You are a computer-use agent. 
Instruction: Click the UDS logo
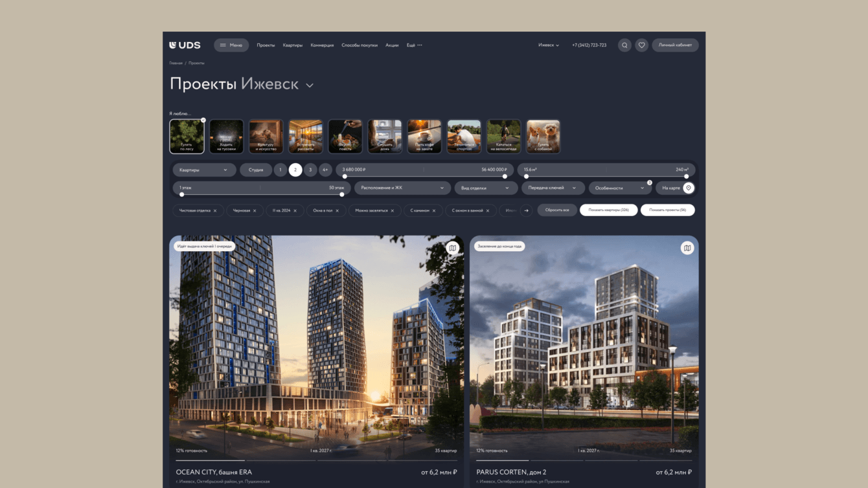(185, 45)
